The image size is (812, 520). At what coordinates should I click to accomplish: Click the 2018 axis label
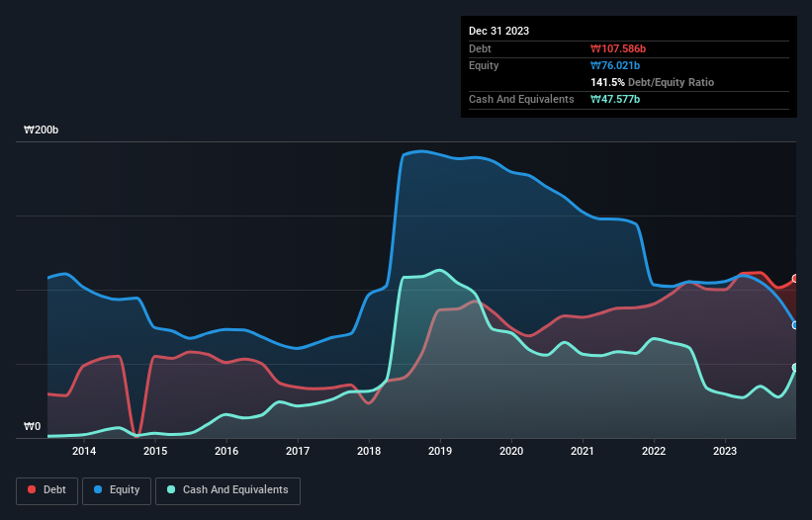(369, 451)
